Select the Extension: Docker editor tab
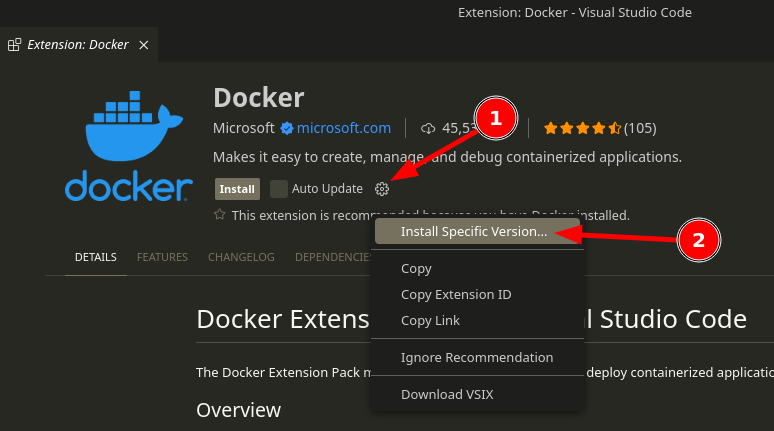The width and height of the screenshot is (774, 431). (x=79, y=45)
